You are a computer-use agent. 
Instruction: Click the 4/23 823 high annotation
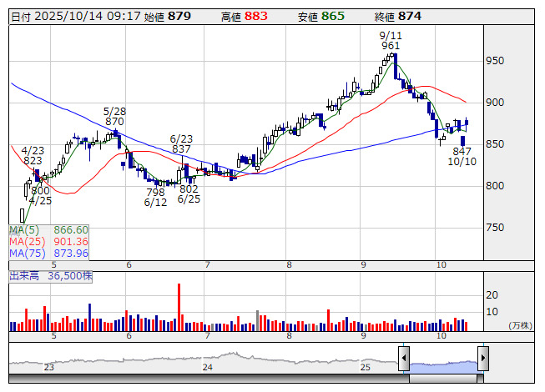[33, 156]
